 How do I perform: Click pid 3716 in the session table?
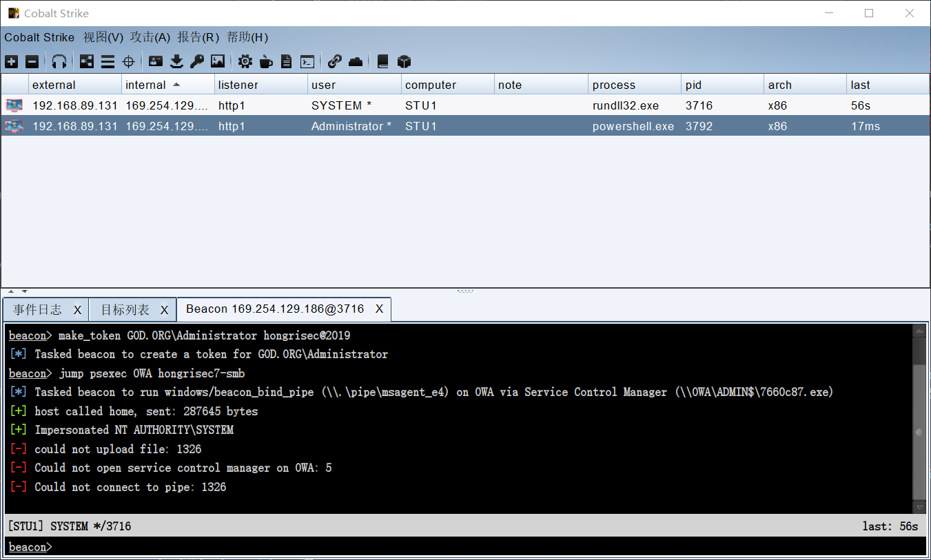point(723,105)
